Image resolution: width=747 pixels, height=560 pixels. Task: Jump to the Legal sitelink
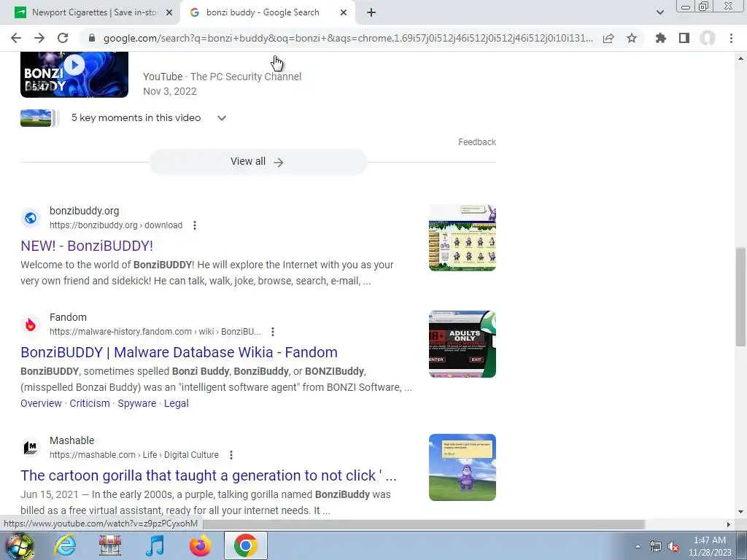[x=177, y=403]
